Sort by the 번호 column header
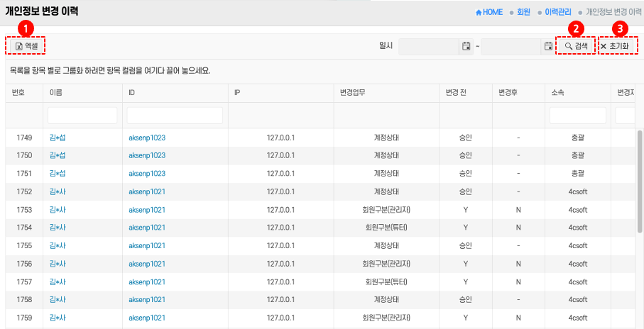 pyautogui.click(x=18, y=93)
